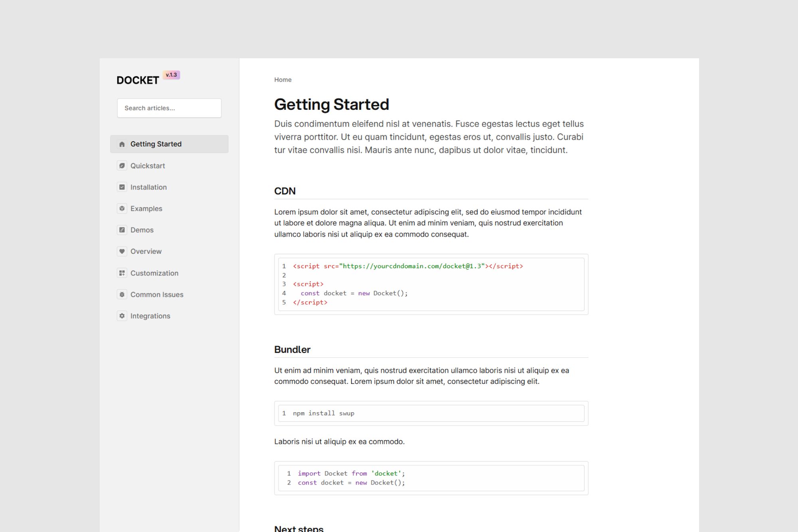Navigate to the Common Issues page

click(157, 295)
